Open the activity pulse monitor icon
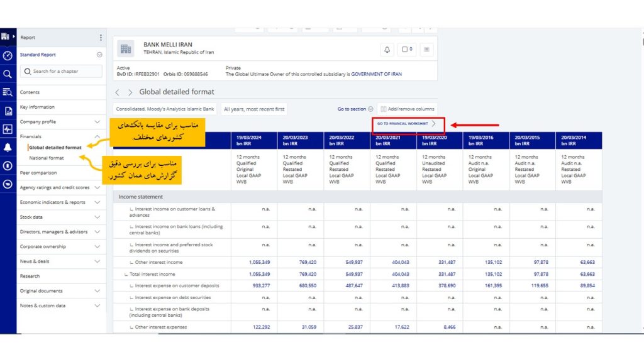 click(8, 129)
